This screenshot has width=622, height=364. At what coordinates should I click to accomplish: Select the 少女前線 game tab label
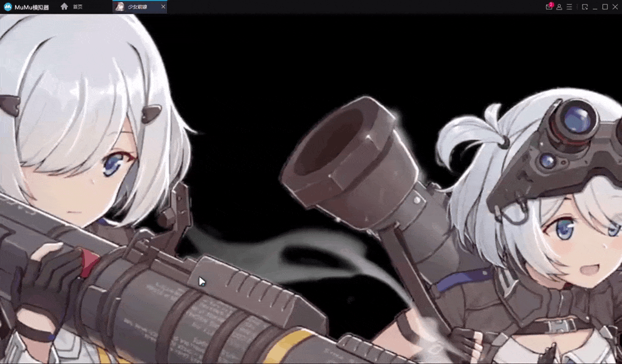(137, 7)
